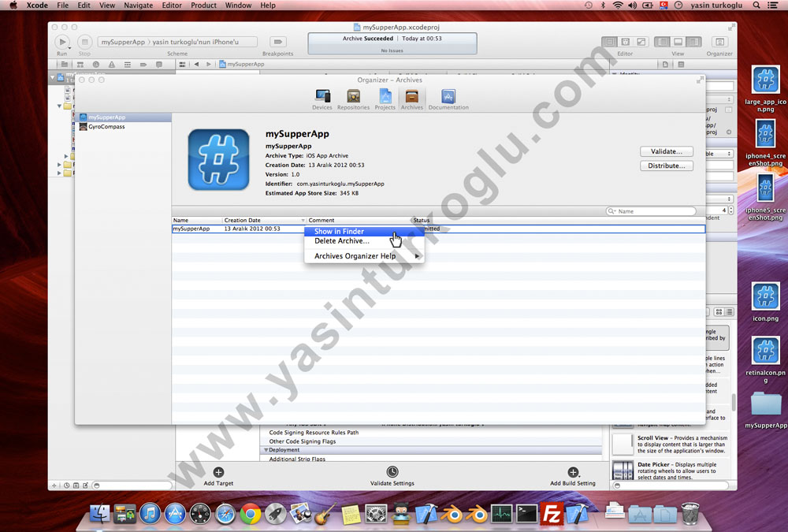
Task: Select the Archives section in Organizer
Action: 411,99
